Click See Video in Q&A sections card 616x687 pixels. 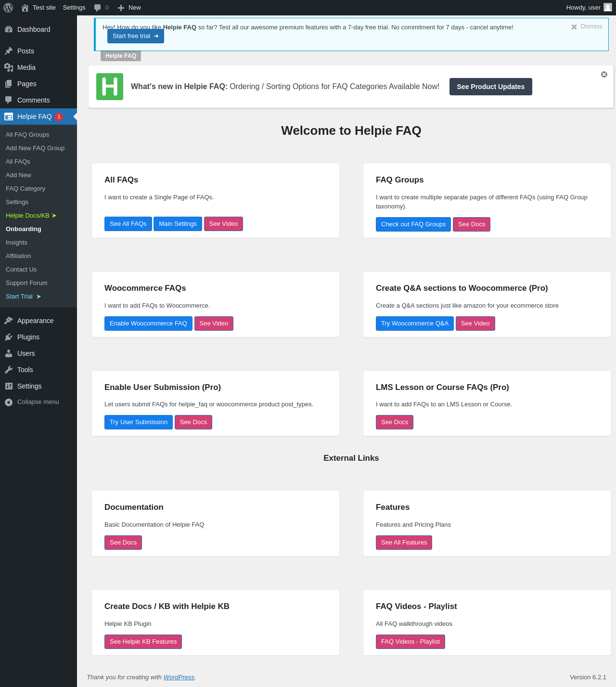(475, 324)
